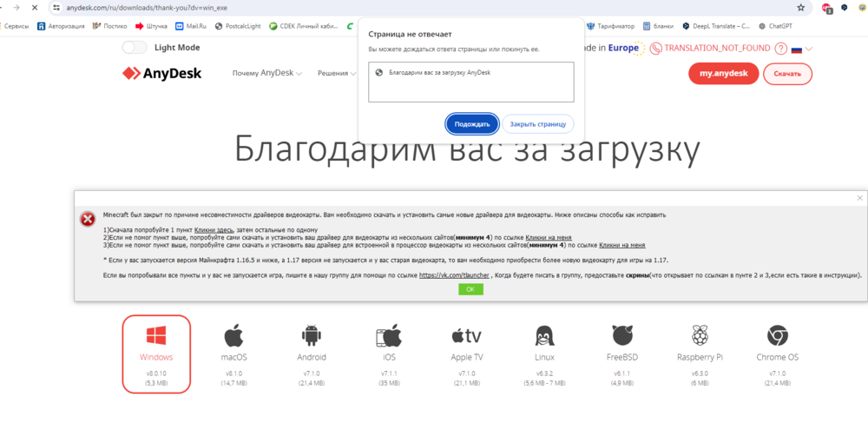This screenshot has height=423, width=868.
Task: Select the Linux penguin icon
Action: [x=545, y=335]
